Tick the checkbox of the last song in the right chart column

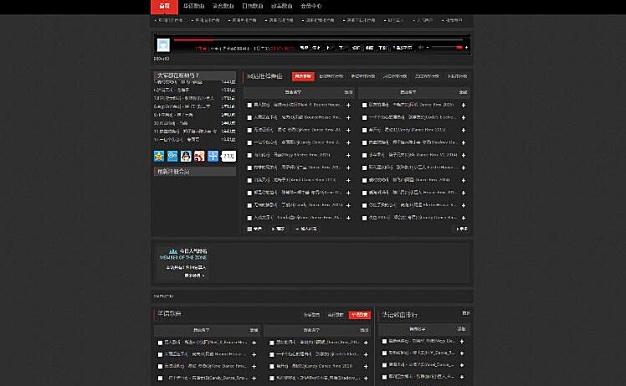click(x=365, y=218)
